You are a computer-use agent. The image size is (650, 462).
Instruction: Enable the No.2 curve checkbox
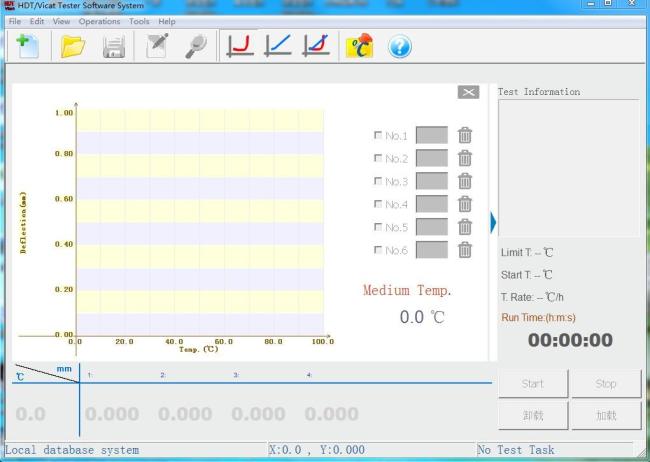click(377, 158)
